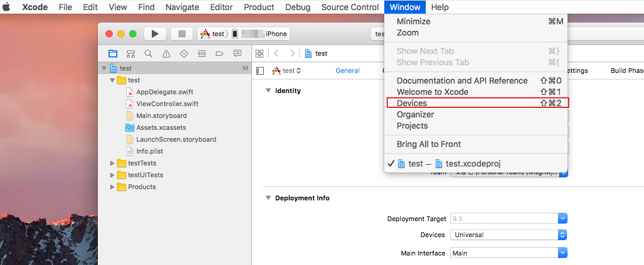
Task: Open Assets.xcassets catalog
Action: [x=161, y=128]
